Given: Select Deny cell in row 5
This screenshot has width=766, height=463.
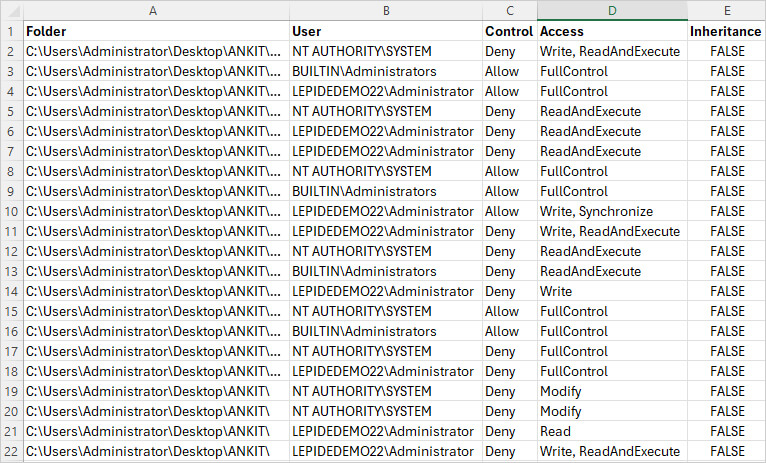Looking at the screenshot, I should pyautogui.click(x=510, y=111).
